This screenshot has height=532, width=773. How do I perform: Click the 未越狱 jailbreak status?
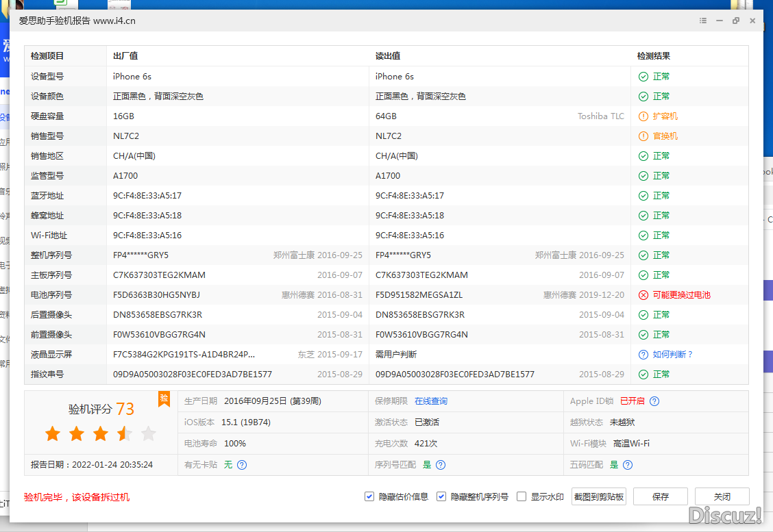[622, 422]
